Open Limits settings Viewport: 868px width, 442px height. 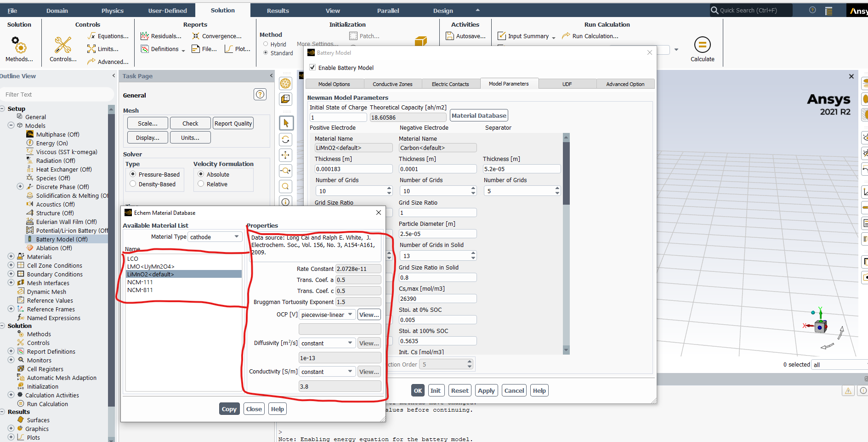[103, 49]
